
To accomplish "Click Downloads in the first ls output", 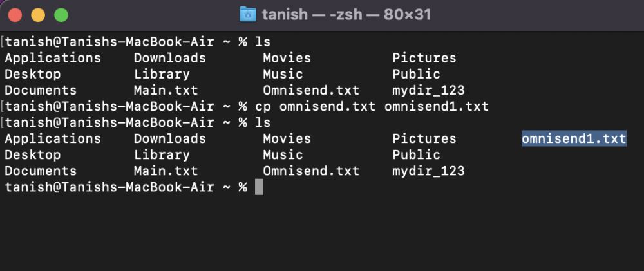I will point(170,58).
